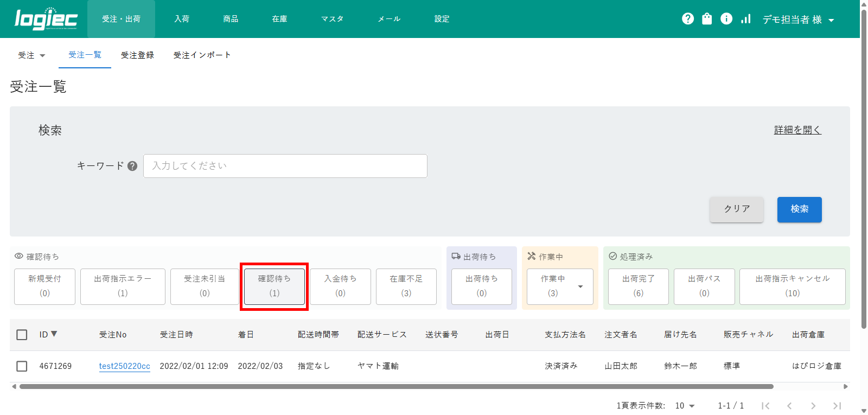The image size is (868, 415).
Task: Tick checkbox for order 4671269
Action: 22,366
